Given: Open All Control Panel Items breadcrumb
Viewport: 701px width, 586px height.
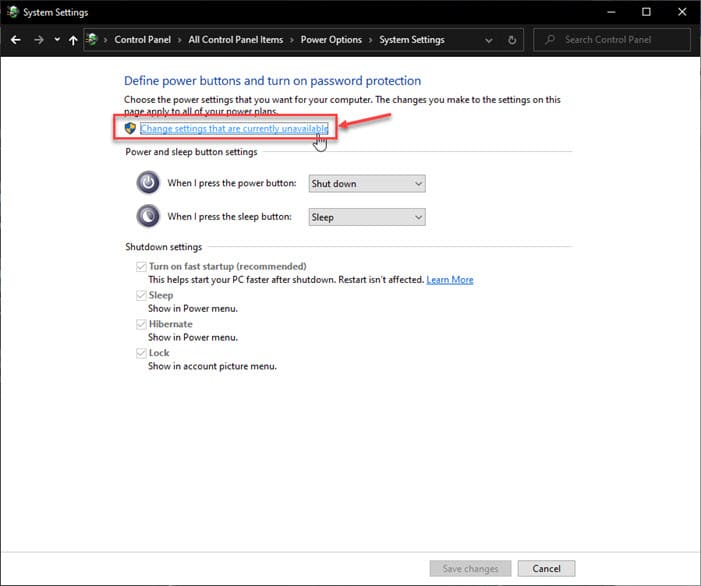Looking at the screenshot, I should click(236, 39).
